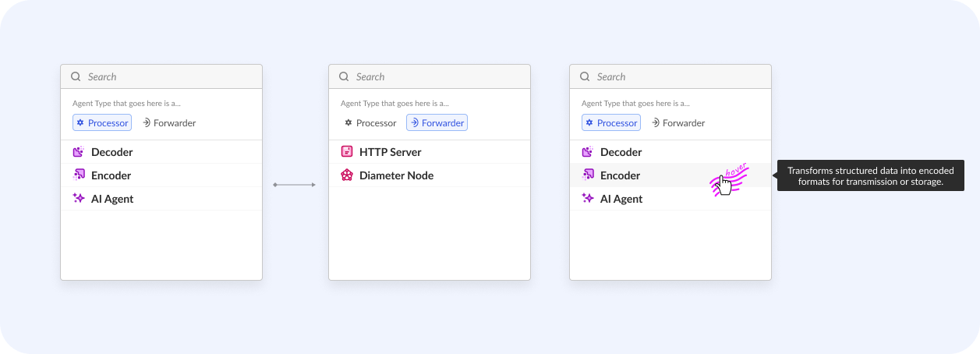Click the Encoder icon in the left panel
This screenshot has width=980, height=354.
pyautogui.click(x=78, y=175)
